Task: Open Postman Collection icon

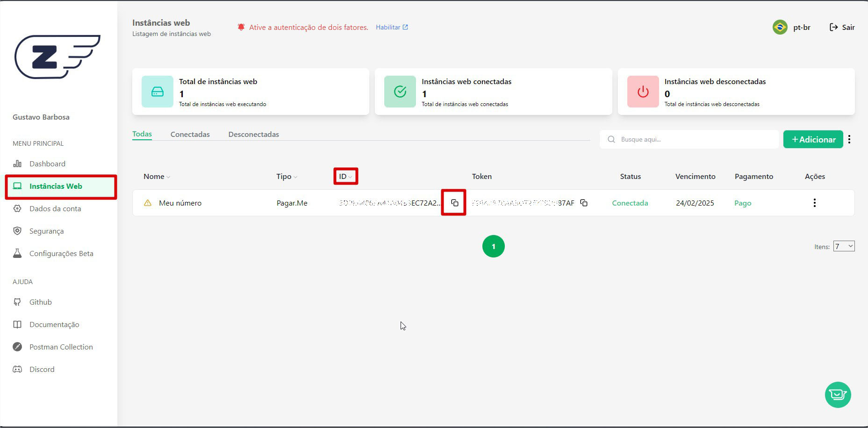Action: 17,347
